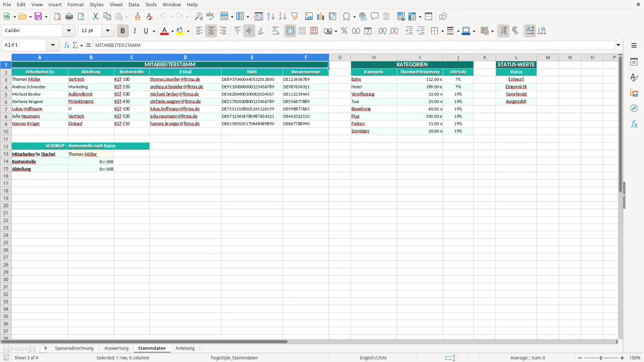Screen dimensions: 644x362
Task: Click the Insert Comment icon
Action: pos(375,17)
